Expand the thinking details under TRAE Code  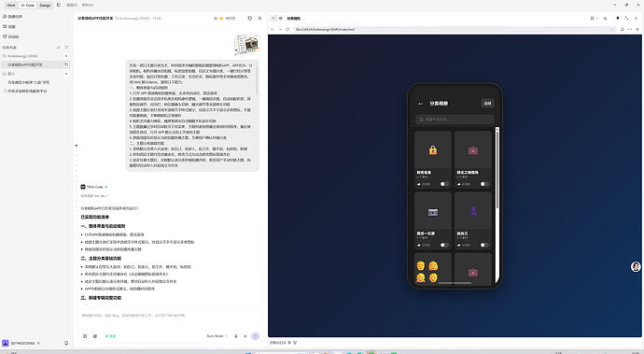[x=94, y=196]
